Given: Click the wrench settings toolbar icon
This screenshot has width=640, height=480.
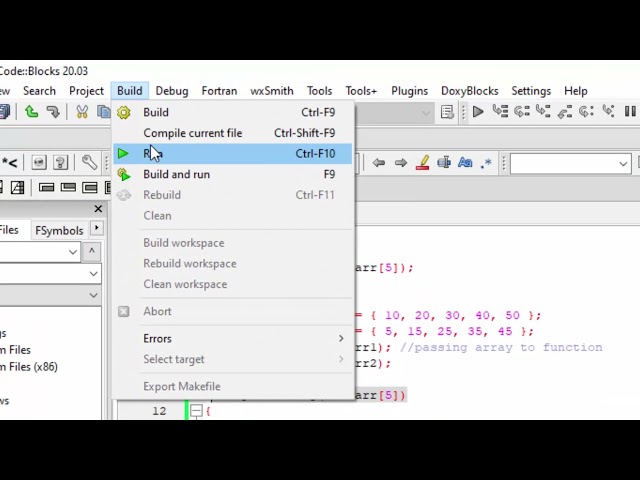Looking at the screenshot, I should (x=89, y=162).
